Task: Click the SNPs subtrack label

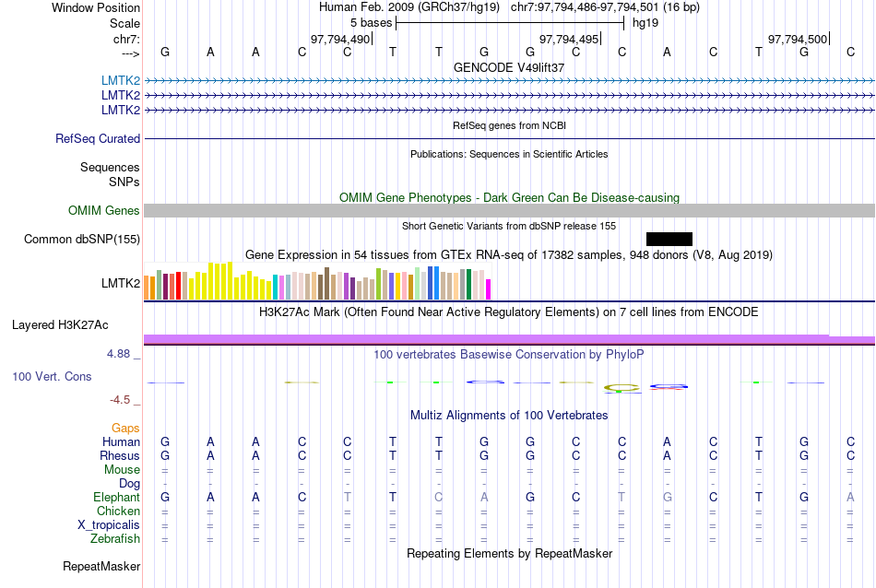Action: pyautogui.click(x=124, y=182)
